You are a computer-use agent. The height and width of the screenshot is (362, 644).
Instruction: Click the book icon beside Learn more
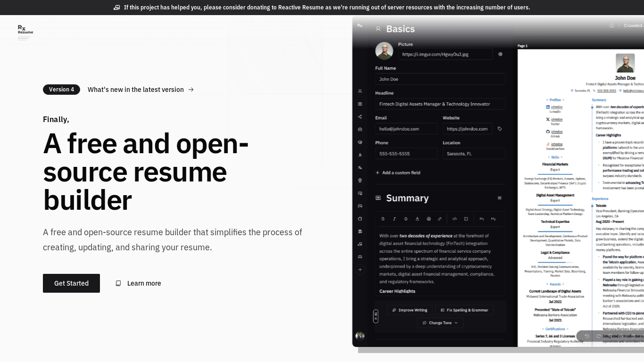[x=118, y=283]
